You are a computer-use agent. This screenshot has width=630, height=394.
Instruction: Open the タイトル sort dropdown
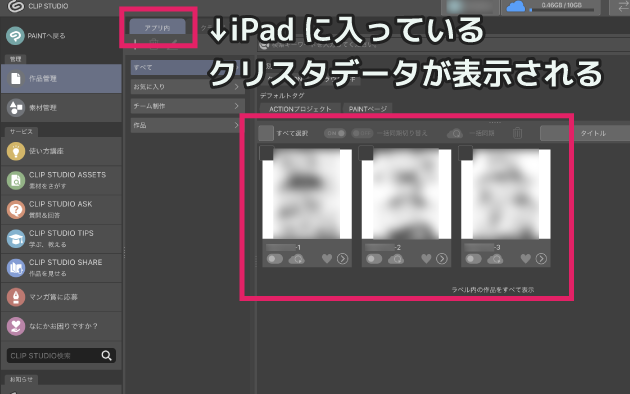click(585, 133)
